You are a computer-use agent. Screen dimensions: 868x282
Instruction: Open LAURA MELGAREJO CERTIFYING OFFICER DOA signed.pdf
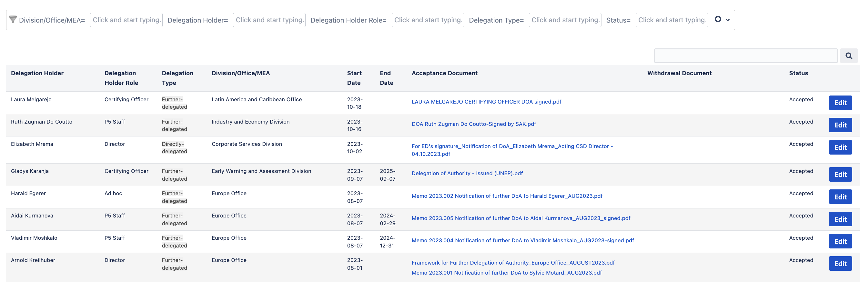click(486, 102)
